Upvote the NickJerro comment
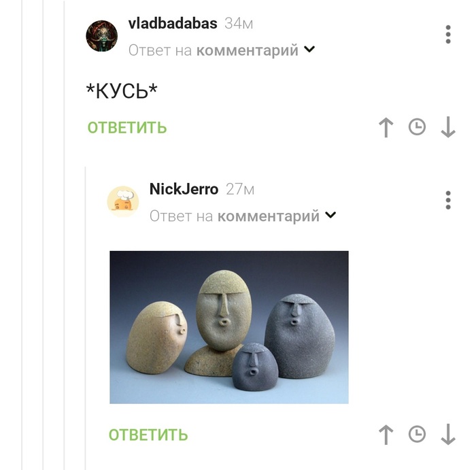476x470 pixels. [386, 435]
